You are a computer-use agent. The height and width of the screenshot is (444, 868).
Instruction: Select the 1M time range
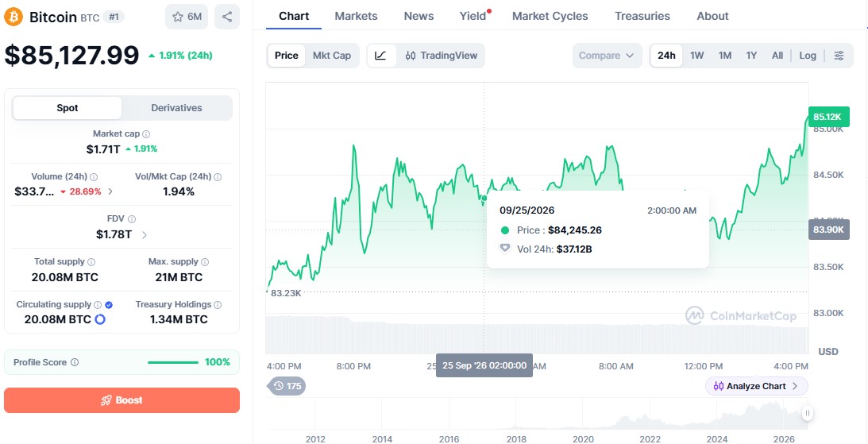[725, 56]
